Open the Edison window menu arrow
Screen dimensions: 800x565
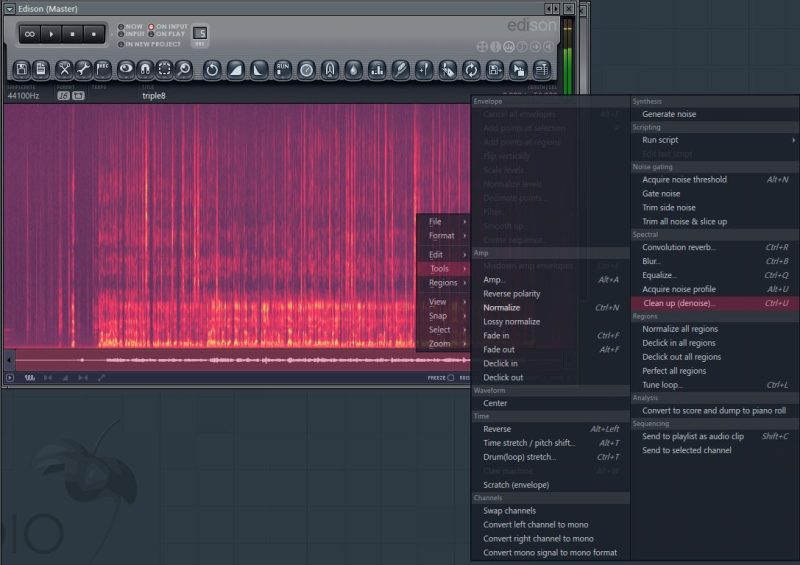point(10,9)
